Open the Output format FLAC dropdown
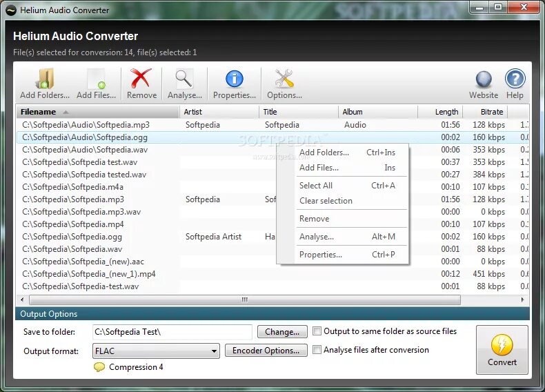 pos(156,351)
